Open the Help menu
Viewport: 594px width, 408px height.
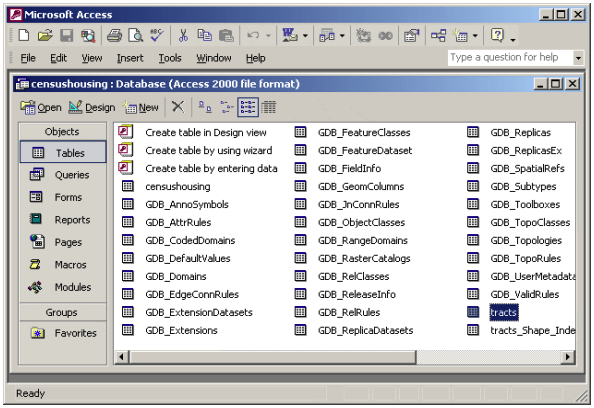coord(255,58)
